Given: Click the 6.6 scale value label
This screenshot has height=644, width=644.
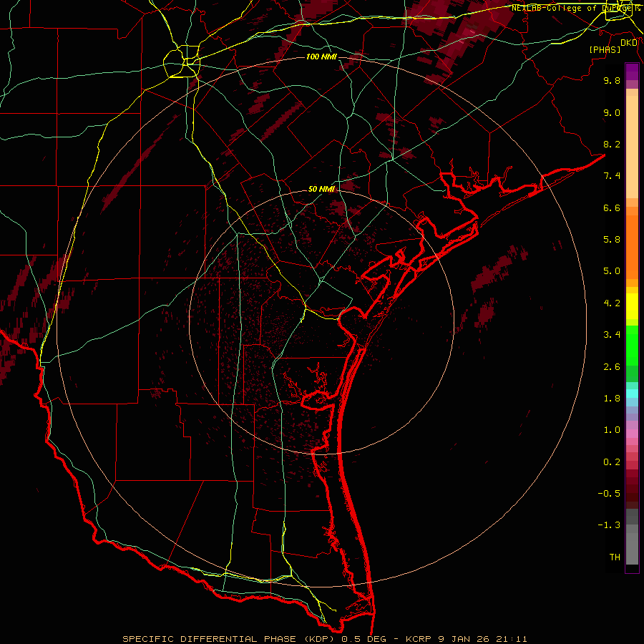Looking at the screenshot, I should pos(612,208).
